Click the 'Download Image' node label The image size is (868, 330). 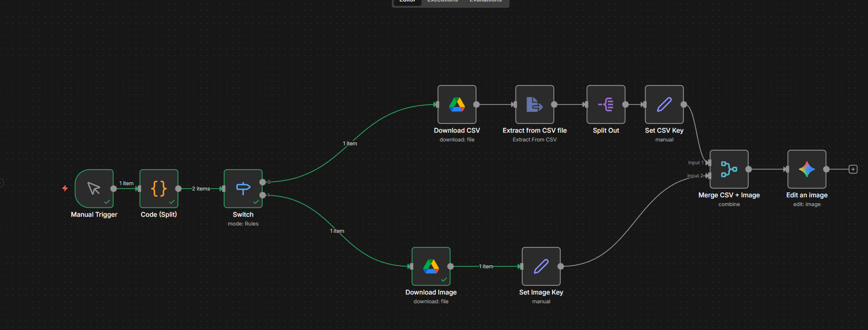pyautogui.click(x=431, y=292)
